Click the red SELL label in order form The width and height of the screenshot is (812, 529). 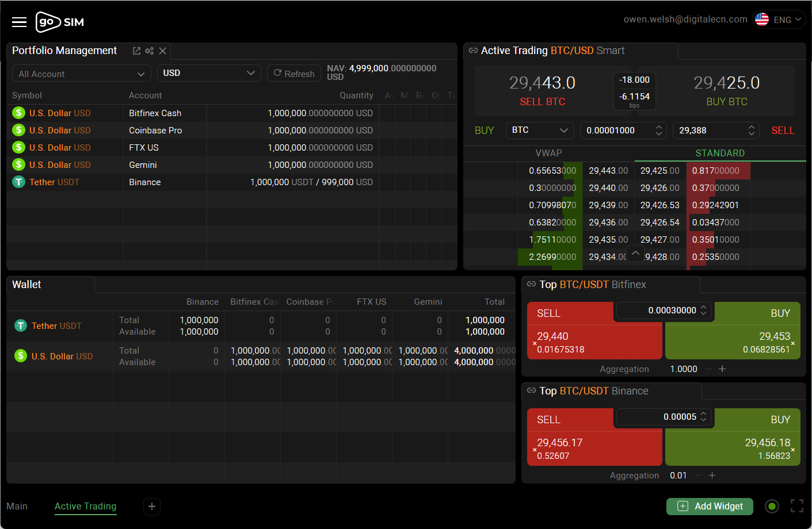click(783, 131)
